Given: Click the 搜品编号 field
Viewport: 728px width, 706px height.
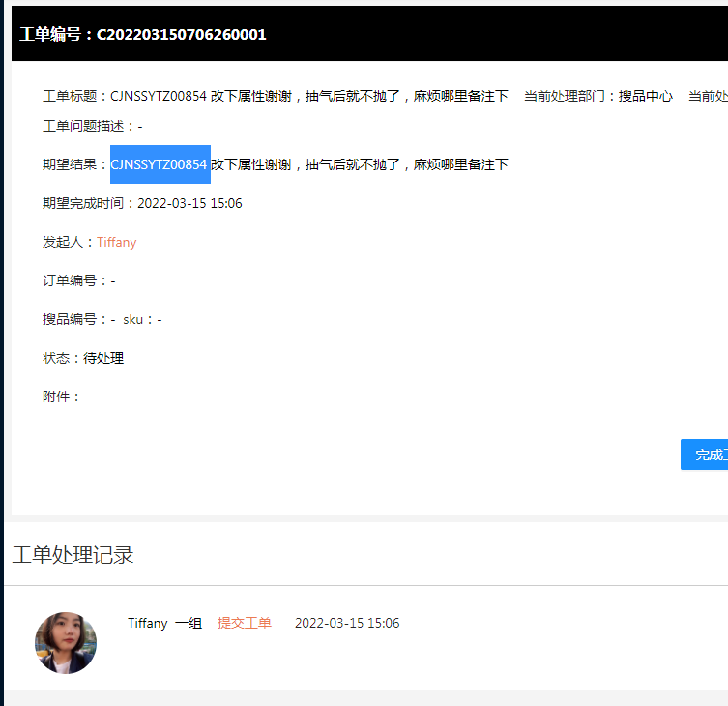Looking at the screenshot, I should tap(78, 319).
